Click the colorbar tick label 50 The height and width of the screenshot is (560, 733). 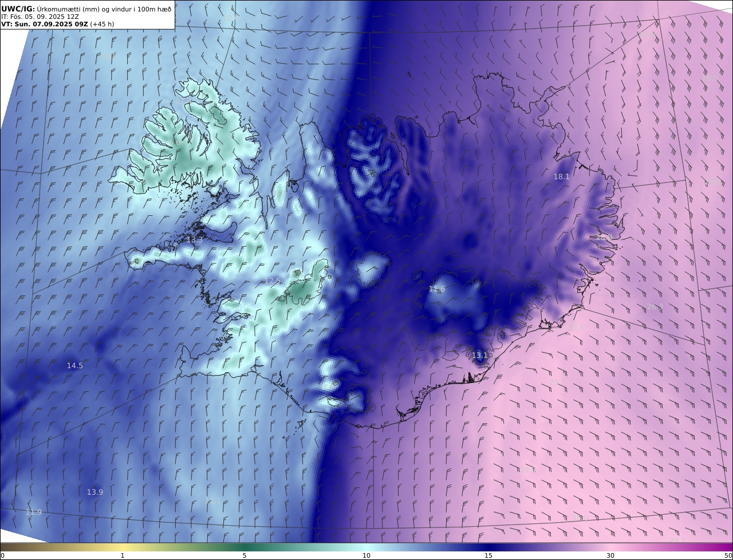click(728, 555)
